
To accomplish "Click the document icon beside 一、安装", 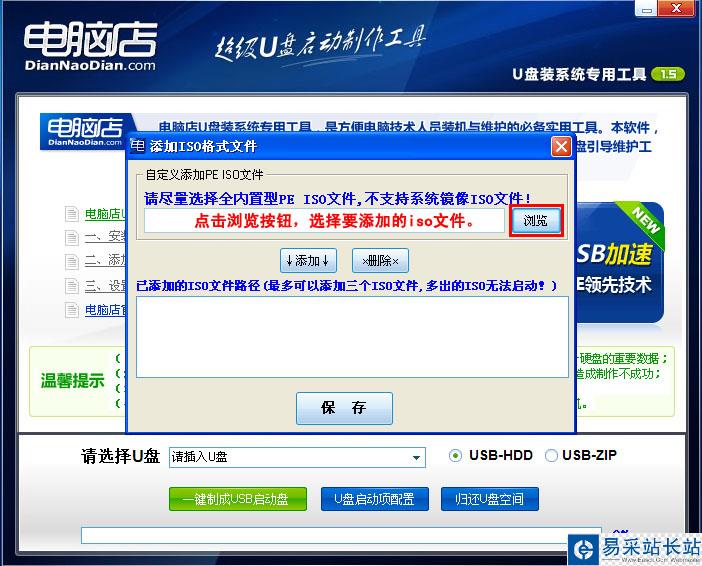I will 72,237.
